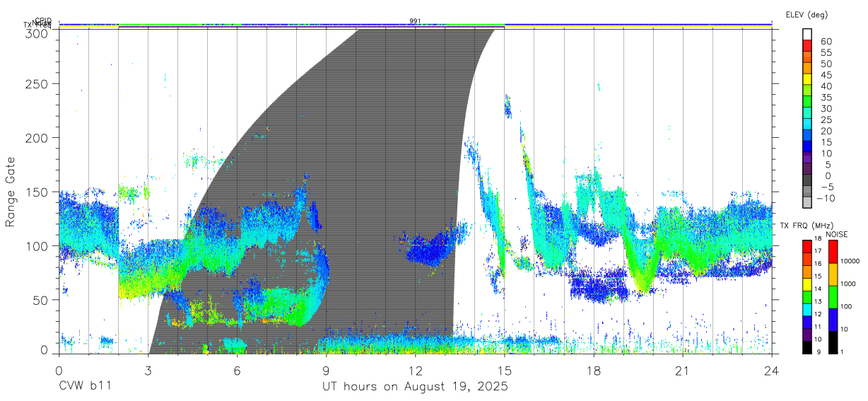Click the '1' tick at the NOISE colorbar bottom
Screen dimensions: 868x401
(x=843, y=351)
